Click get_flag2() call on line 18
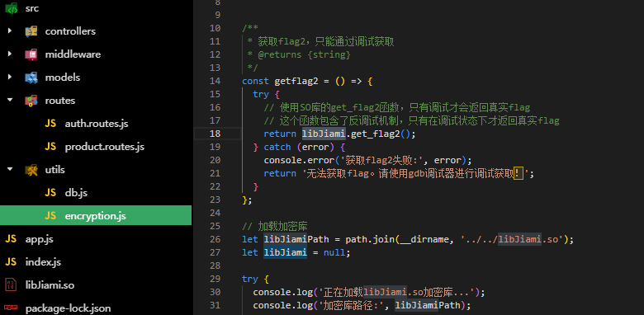Screen dimensions: 644x315 pos(381,134)
